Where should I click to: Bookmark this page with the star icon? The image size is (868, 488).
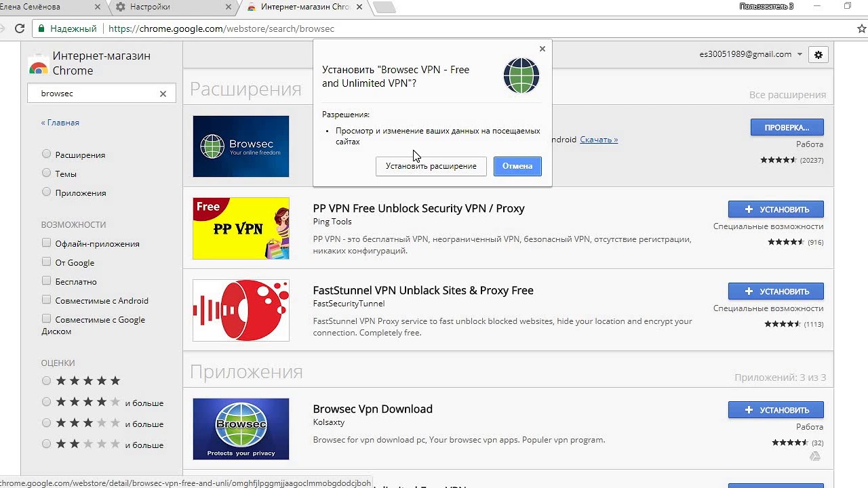pyautogui.click(x=862, y=28)
